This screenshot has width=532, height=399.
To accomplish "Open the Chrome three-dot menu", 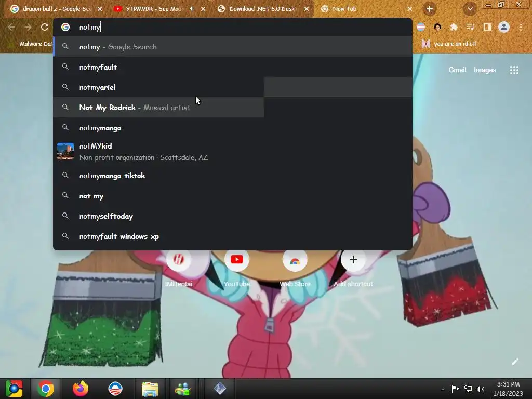I will pyautogui.click(x=521, y=27).
